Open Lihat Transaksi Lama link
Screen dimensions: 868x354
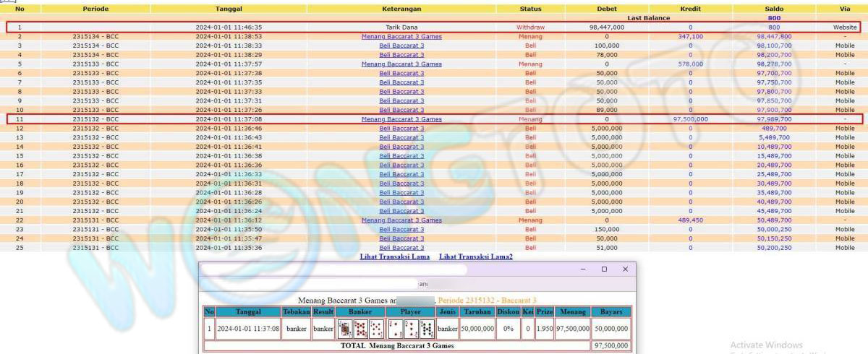coord(394,256)
